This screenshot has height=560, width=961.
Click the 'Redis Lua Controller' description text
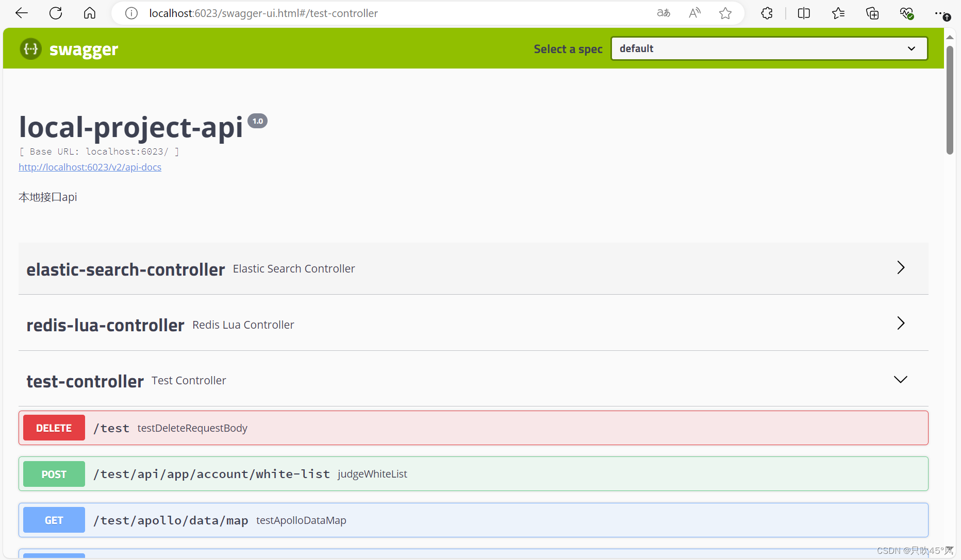pos(243,325)
